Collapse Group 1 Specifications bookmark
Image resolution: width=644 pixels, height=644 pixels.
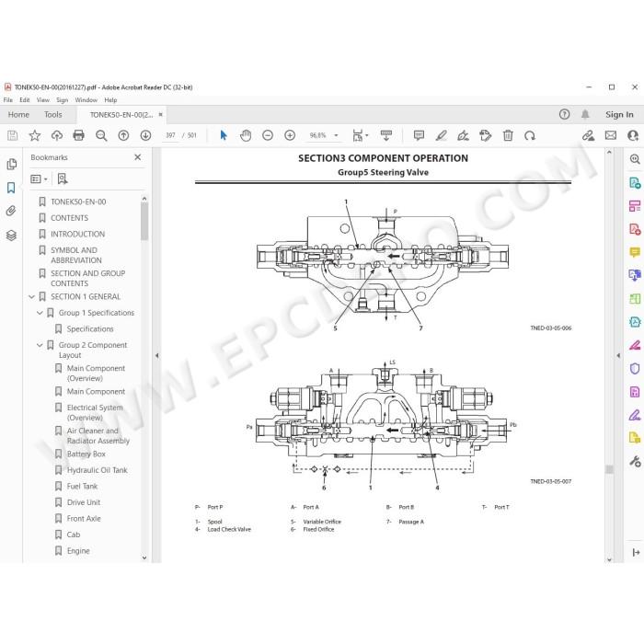pyautogui.click(x=40, y=313)
